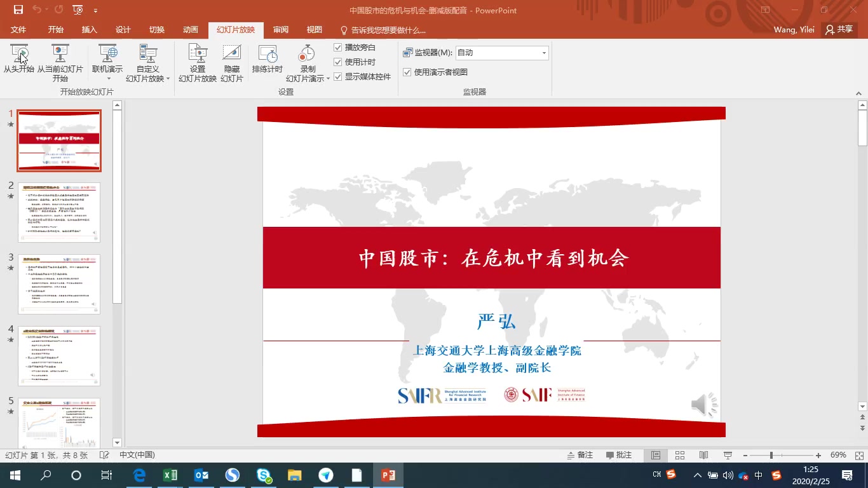The image size is (868, 488).
Task: Open Edge browser from the taskbar
Action: 139,475
